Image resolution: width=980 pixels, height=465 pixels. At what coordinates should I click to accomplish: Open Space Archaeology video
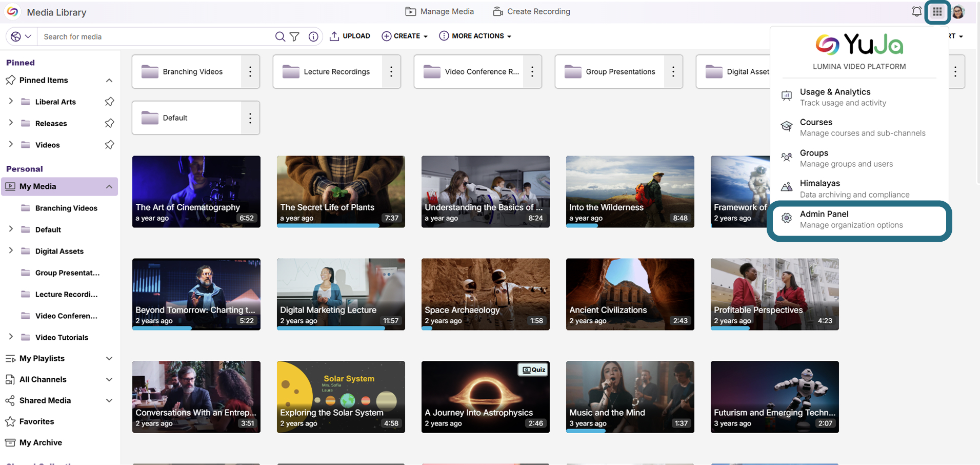click(486, 294)
